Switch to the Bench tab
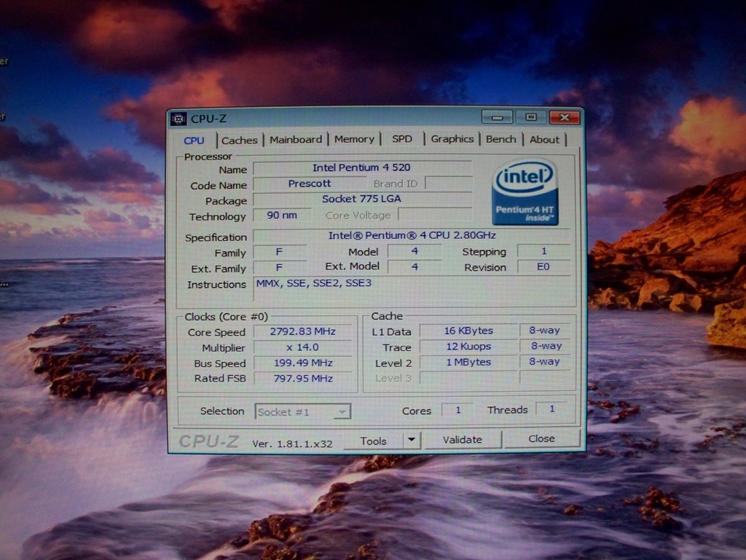The width and height of the screenshot is (746, 560). coord(501,139)
